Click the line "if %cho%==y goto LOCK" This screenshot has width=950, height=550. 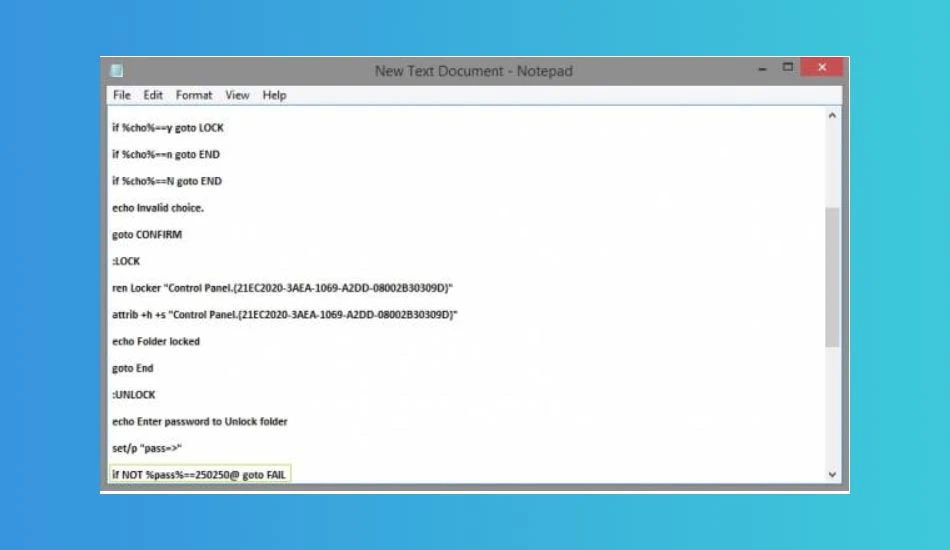pos(168,128)
